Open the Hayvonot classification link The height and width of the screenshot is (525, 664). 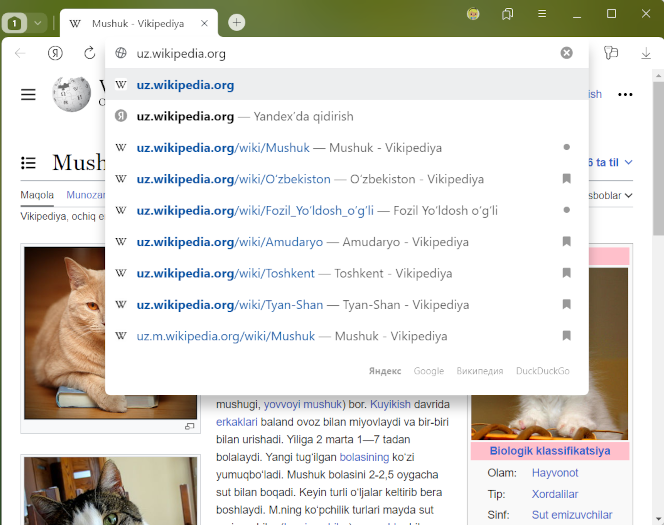pyautogui.click(x=554, y=473)
